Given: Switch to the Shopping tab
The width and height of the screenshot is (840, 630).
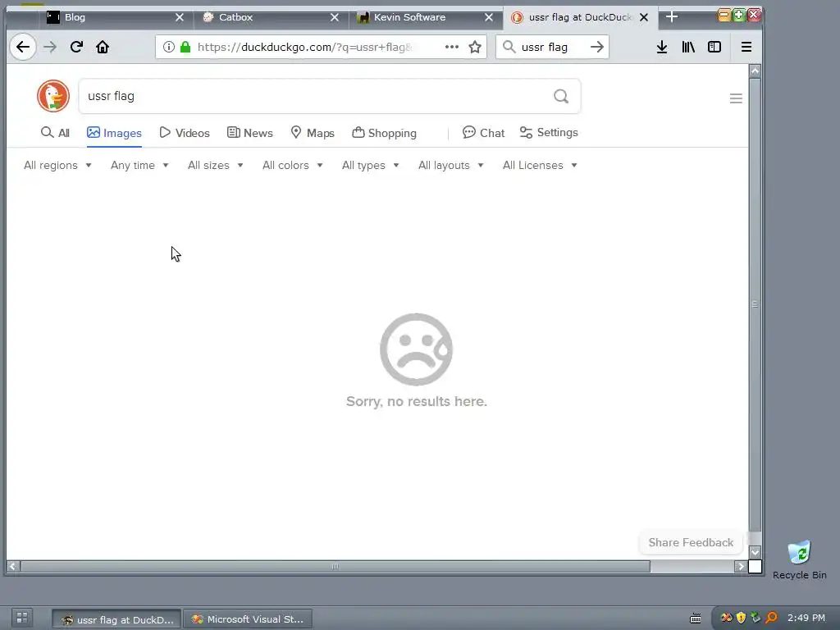Looking at the screenshot, I should coord(384,133).
